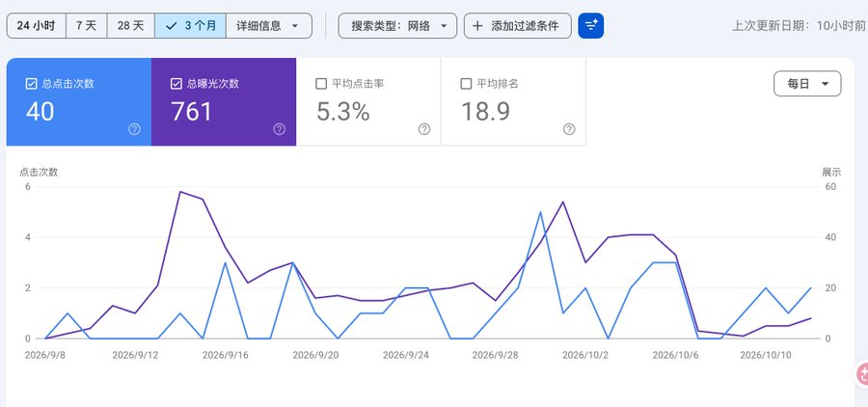Click the 761 impressions value
This screenshot has height=407, width=868.
tap(192, 111)
